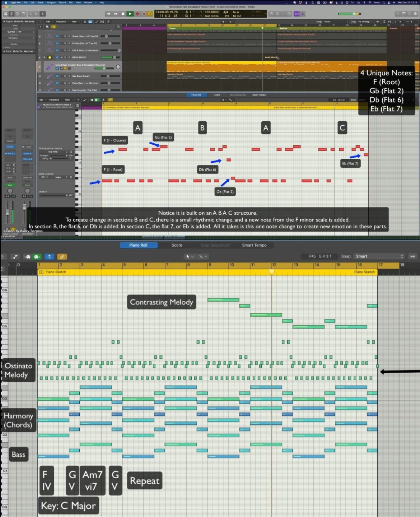
Task: Open the pointer tool menu in lower piano roll
Action: click(189, 256)
